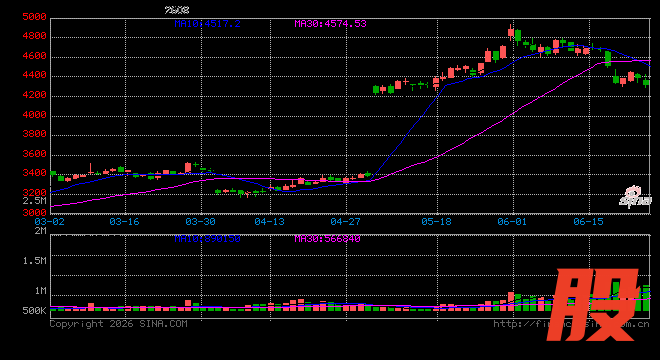Click the 4600 price axis label

pos(34,56)
